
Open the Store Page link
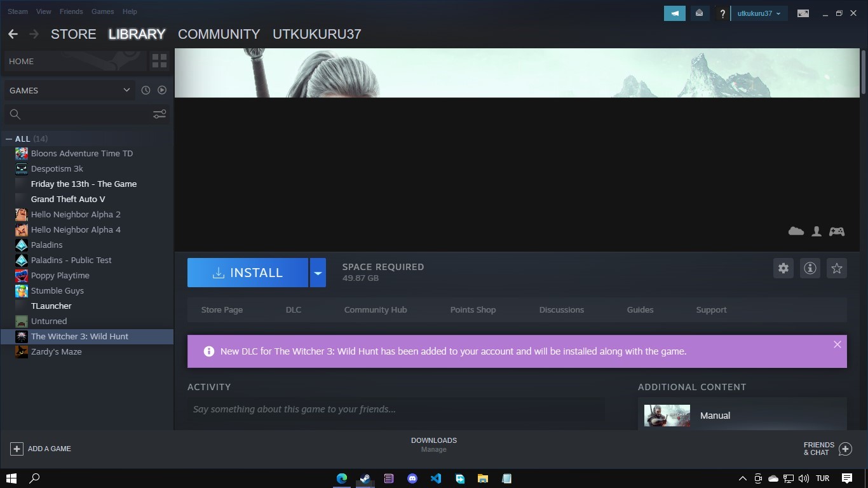click(x=222, y=310)
